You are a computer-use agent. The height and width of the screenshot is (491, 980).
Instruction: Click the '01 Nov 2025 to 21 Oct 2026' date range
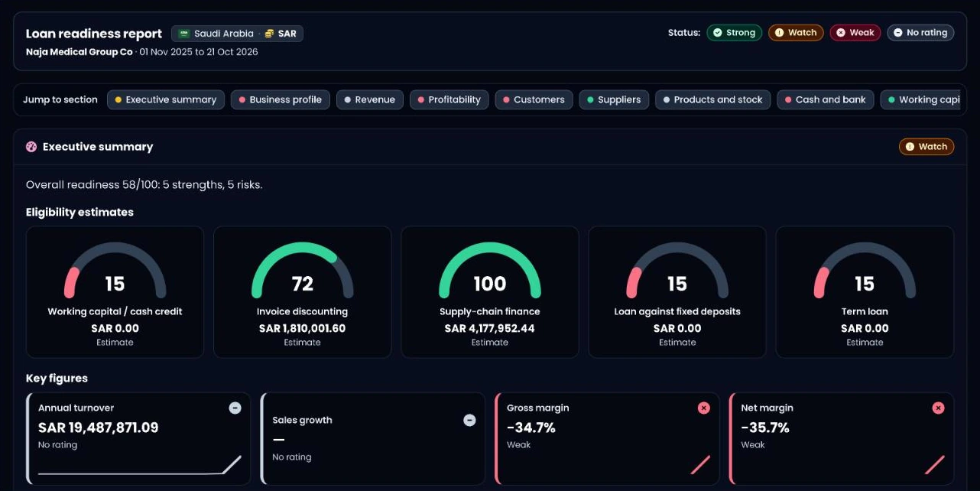click(x=199, y=53)
